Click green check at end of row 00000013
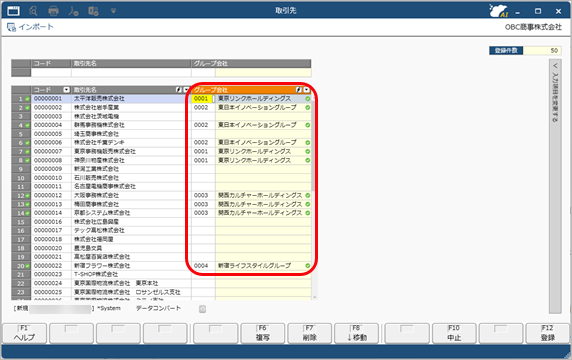572x360 pixels. (x=308, y=204)
